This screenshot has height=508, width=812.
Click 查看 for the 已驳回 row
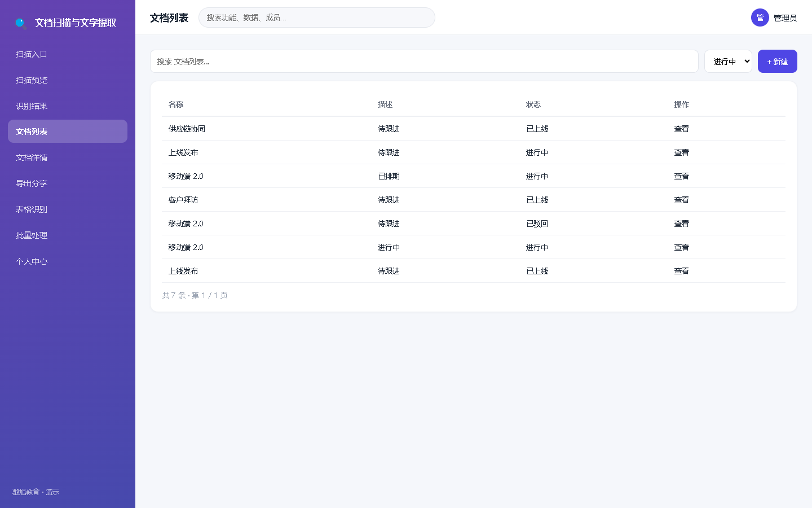[681, 224]
